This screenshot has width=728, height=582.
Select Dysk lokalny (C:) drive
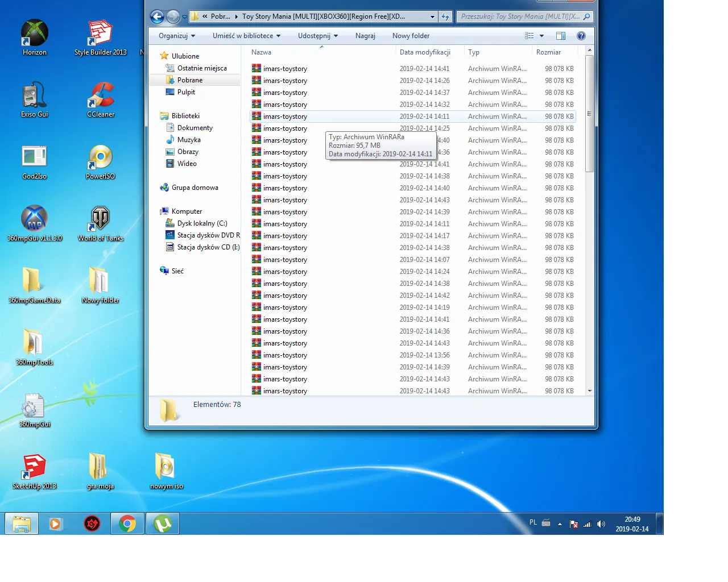[x=202, y=223]
